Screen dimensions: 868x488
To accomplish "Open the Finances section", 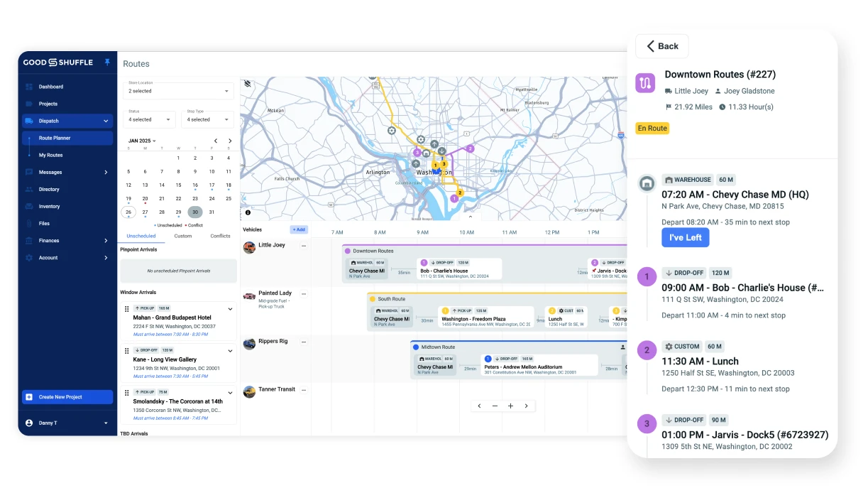I will tap(50, 240).
